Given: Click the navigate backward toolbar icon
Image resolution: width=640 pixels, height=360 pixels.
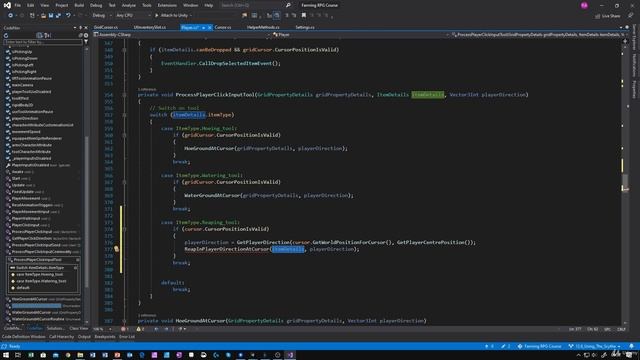Looking at the screenshot, I should 10,16.
